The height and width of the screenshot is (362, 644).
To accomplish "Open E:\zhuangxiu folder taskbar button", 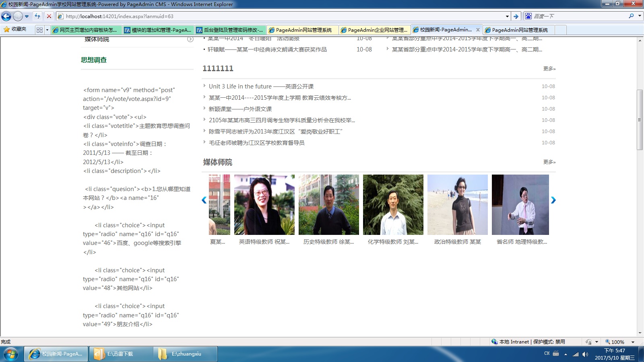I will [185, 354].
